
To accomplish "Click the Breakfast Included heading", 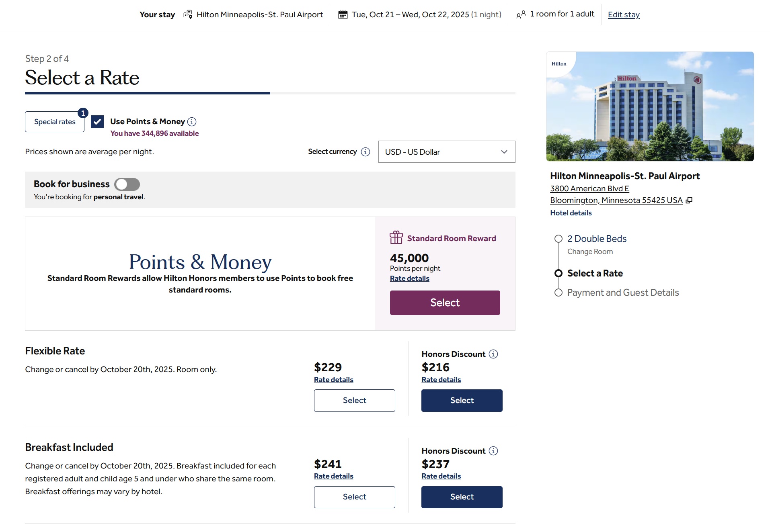I will click(69, 447).
